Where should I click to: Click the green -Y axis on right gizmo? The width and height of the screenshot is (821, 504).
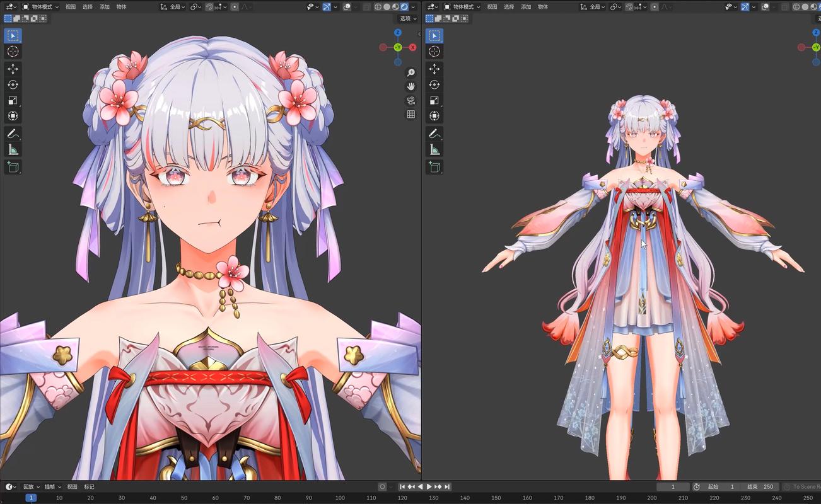click(x=816, y=47)
